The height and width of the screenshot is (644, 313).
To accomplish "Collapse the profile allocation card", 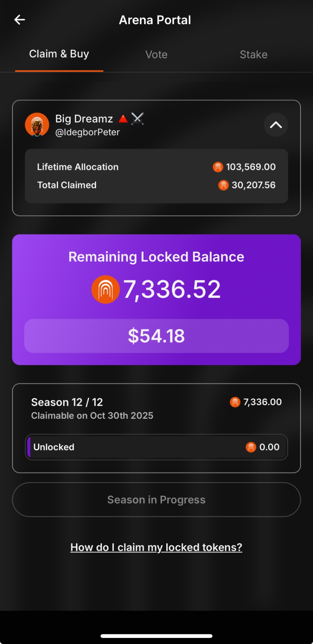I will click(276, 125).
